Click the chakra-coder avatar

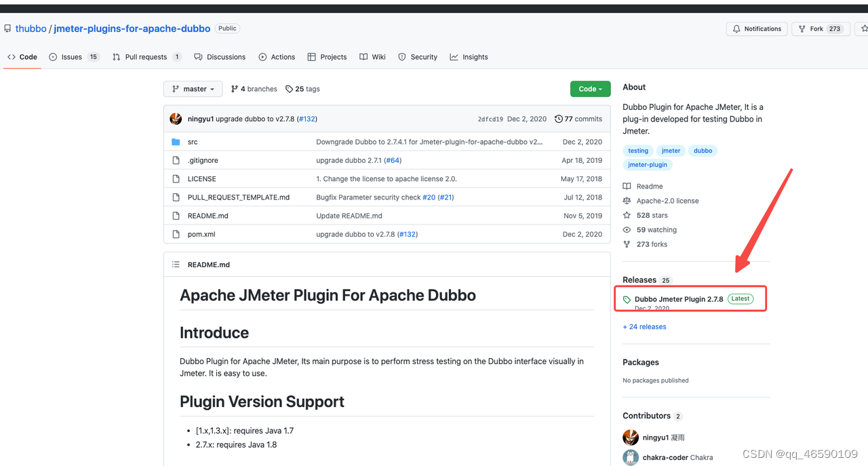(631, 458)
